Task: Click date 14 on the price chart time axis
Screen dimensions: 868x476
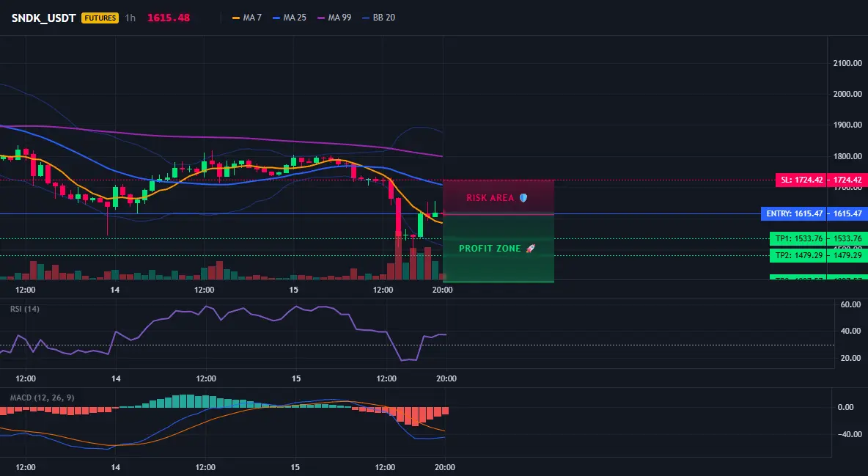Action: (114, 290)
